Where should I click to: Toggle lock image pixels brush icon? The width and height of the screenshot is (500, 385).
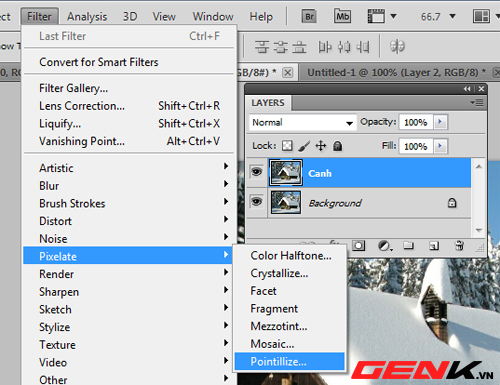coord(304,146)
